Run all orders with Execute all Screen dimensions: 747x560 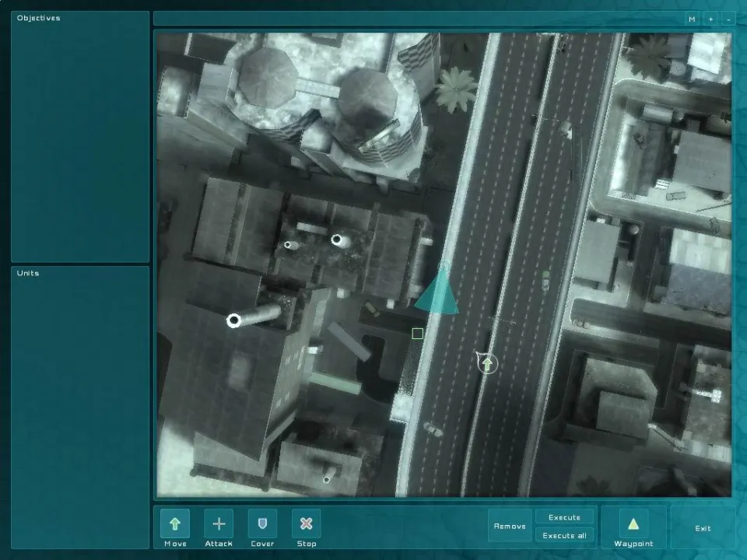point(564,535)
